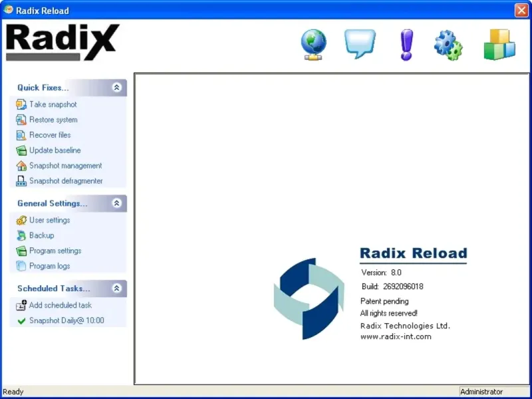Open Program settings
Image resolution: width=532 pixels, height=399 pixels.
tap(55, 251)
